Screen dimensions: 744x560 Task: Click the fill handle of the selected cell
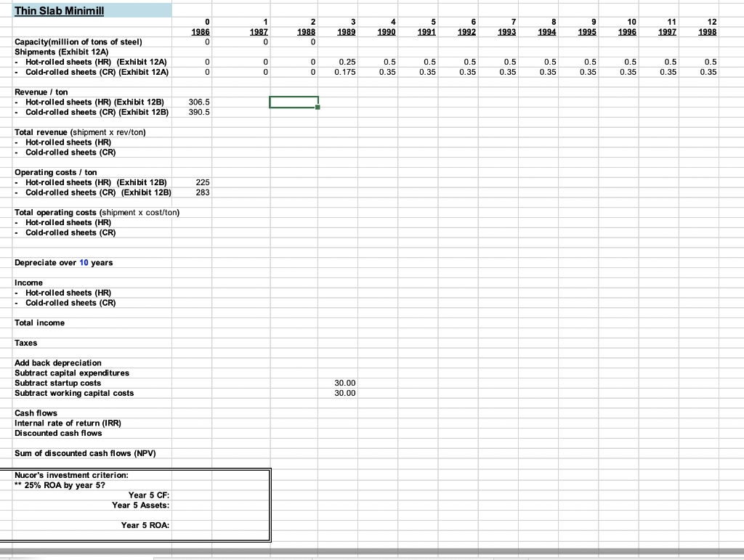pos(318,107)
